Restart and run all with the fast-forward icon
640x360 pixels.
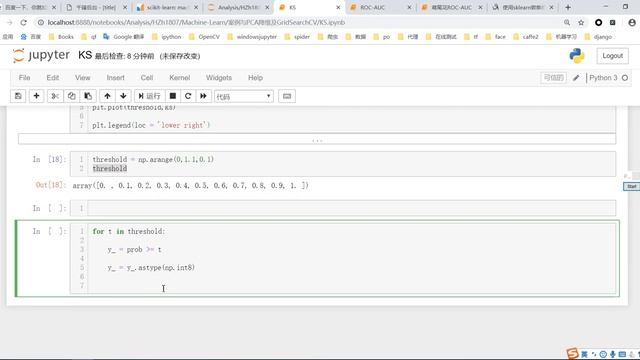pos(203,96)
